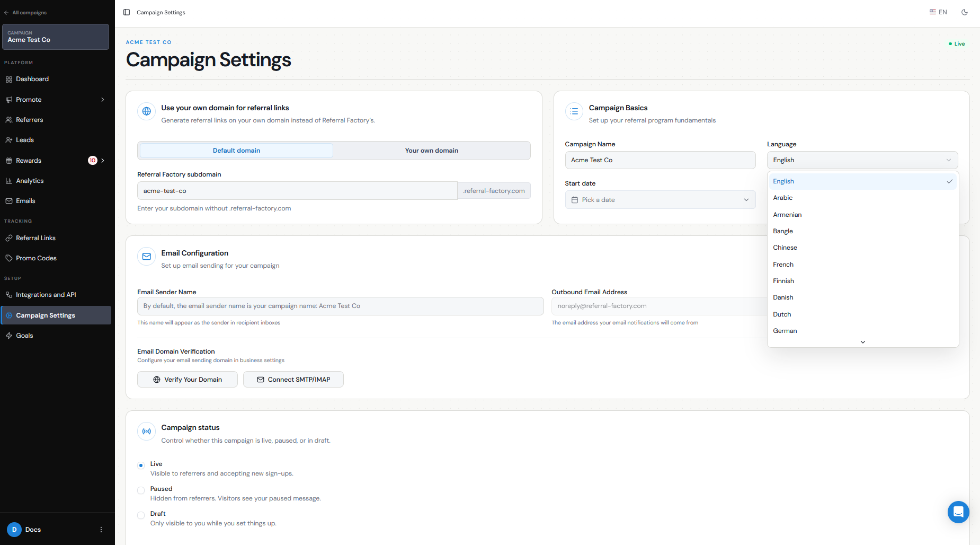This screenshot has width=980, height=545.
Task: Switch to Default domain option
Action: 236,151
